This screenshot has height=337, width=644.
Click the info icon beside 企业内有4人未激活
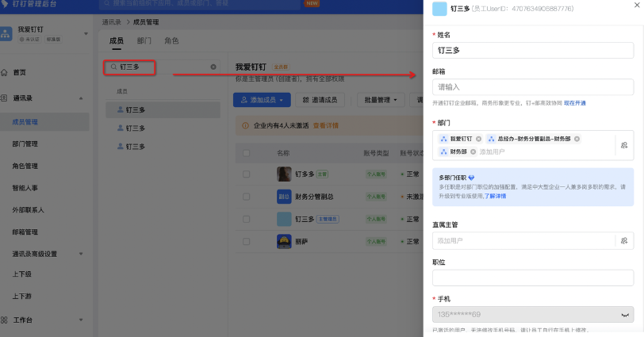tap(245, 125)
